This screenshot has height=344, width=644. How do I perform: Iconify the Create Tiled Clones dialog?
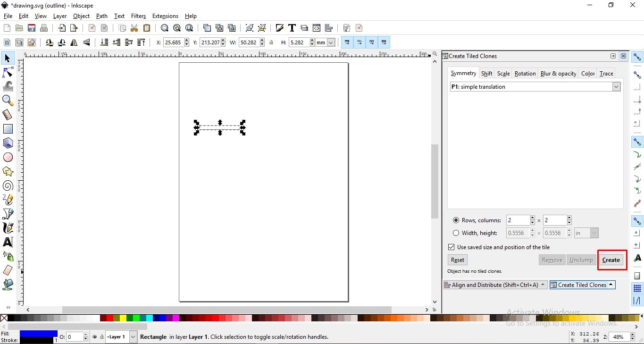tap(613, 56)
